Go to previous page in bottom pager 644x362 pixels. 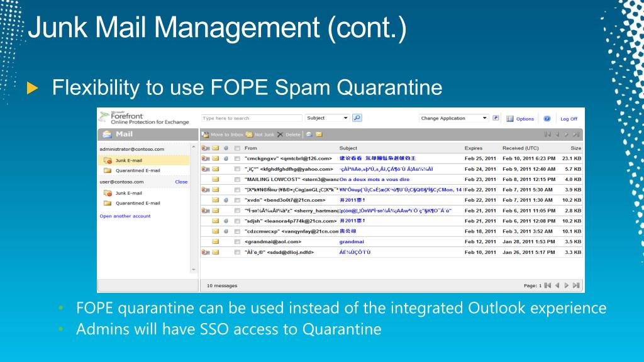point(557,285)
